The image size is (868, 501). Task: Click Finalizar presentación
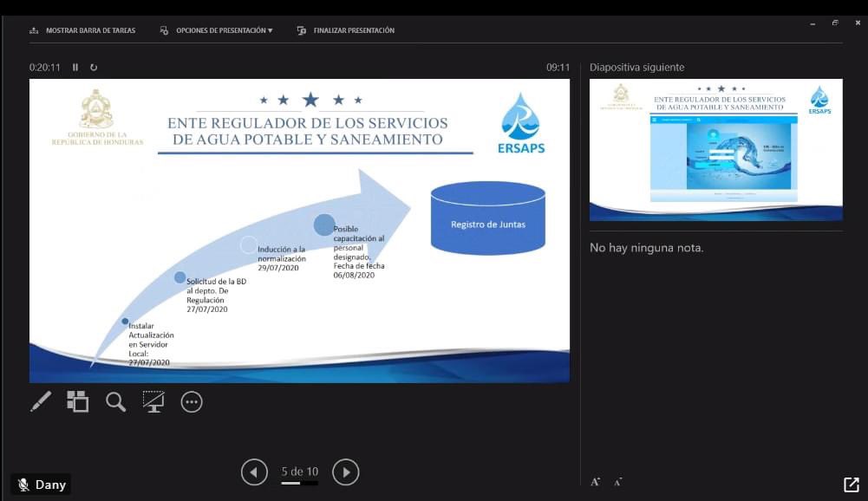(345, 30)
